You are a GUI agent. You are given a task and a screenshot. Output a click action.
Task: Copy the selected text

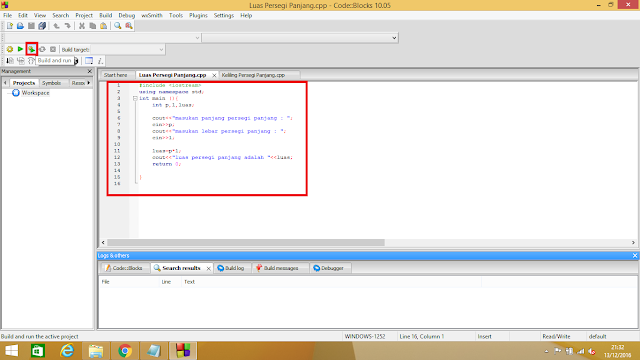click(x=93, y=26)
